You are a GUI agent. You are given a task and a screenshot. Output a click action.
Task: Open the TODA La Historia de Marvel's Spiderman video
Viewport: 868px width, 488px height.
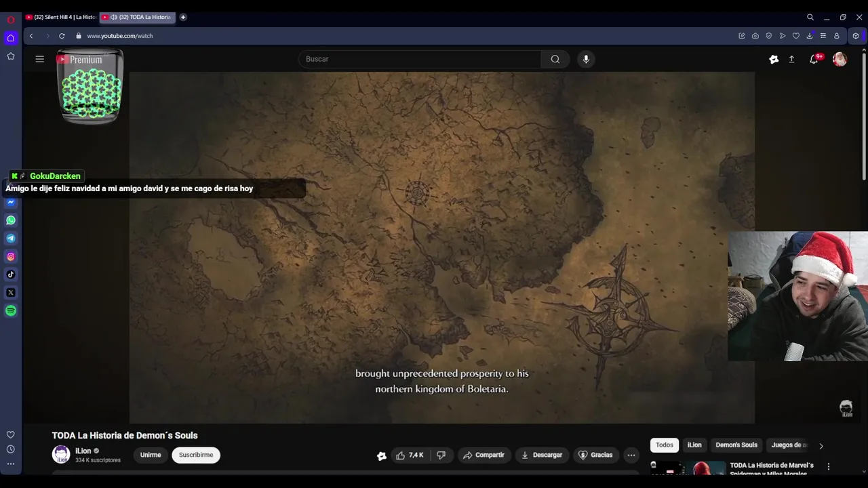pyautogui.click(x=772, y=469)
